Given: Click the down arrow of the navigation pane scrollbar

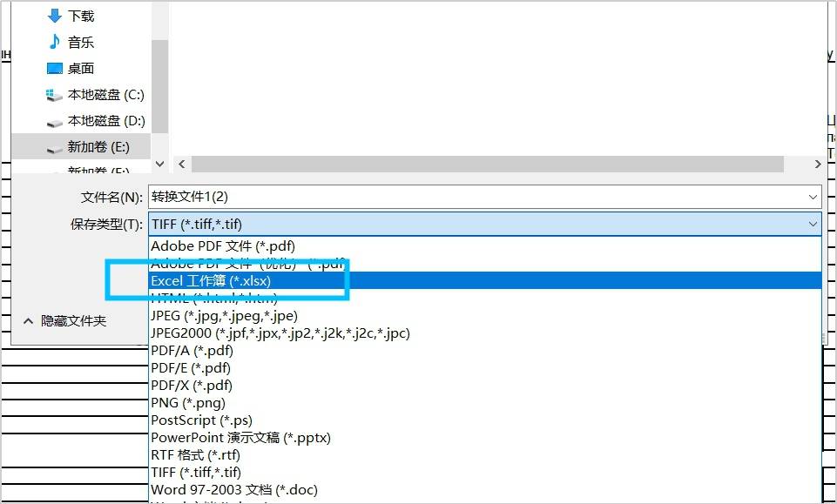Looking at the screenshot, I should [x=159, y=164].
